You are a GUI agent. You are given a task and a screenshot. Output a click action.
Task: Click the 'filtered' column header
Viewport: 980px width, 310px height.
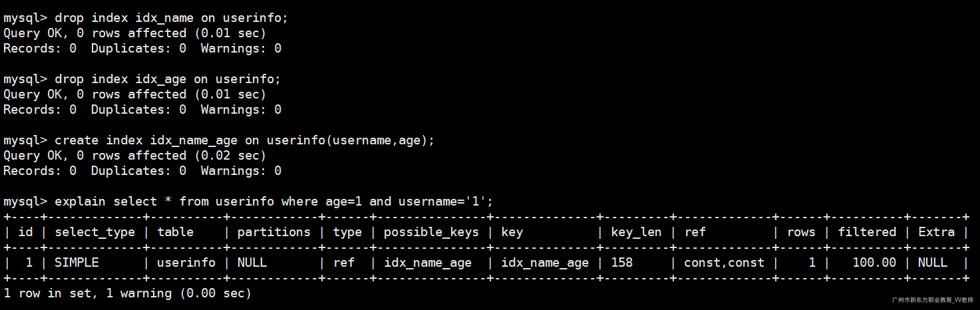point(867,232)
